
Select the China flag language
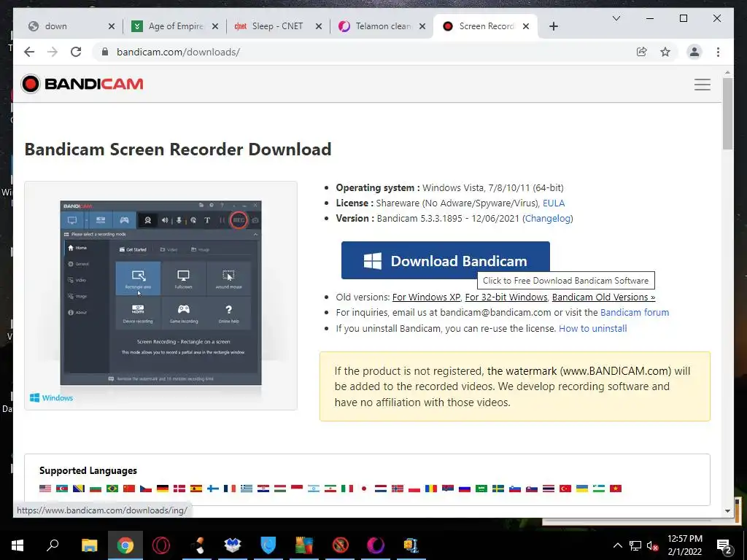(129, 489)
